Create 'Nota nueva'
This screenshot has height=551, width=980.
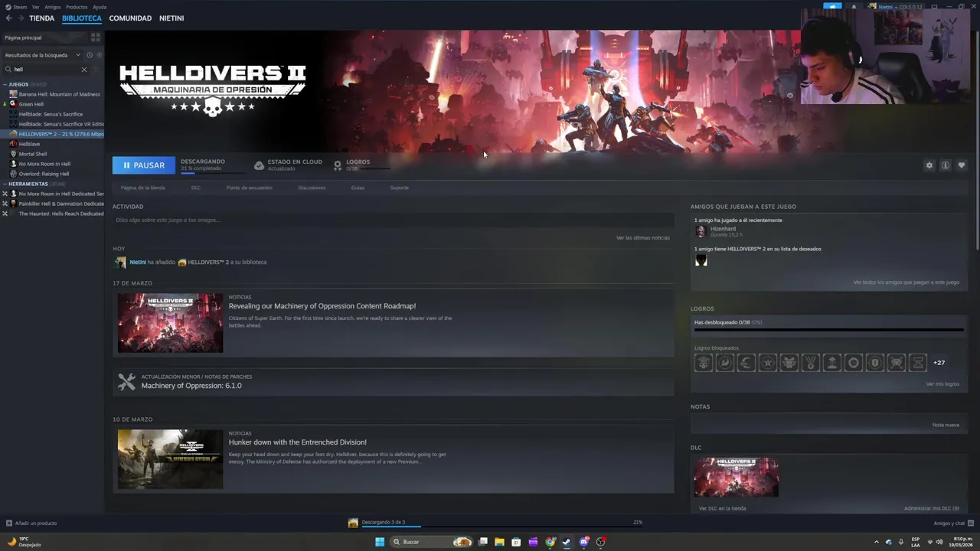946,425
